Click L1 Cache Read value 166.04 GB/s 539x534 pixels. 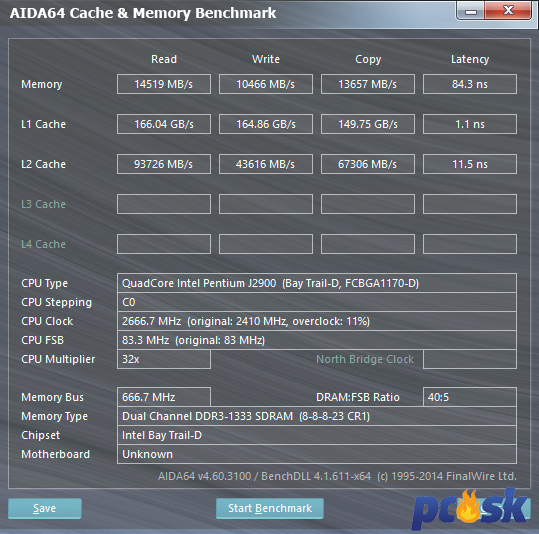(x=164, y=124)
